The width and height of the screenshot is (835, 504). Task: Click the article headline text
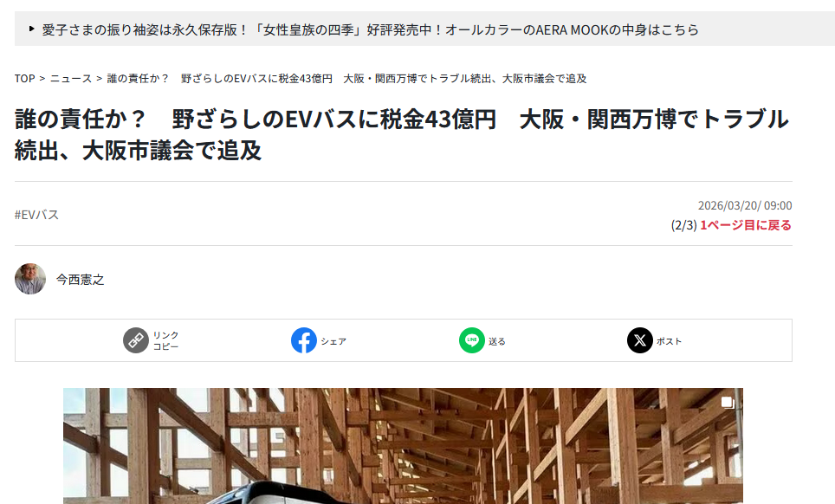point(402,134)
